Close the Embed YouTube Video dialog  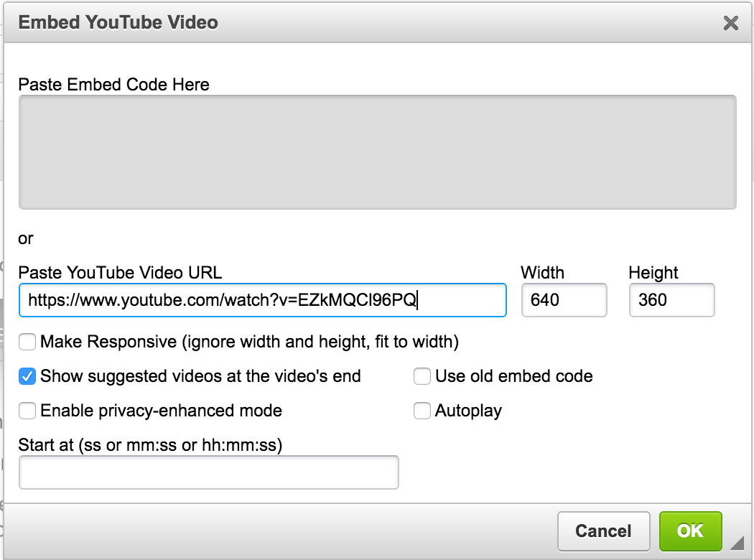pos(730,23)
